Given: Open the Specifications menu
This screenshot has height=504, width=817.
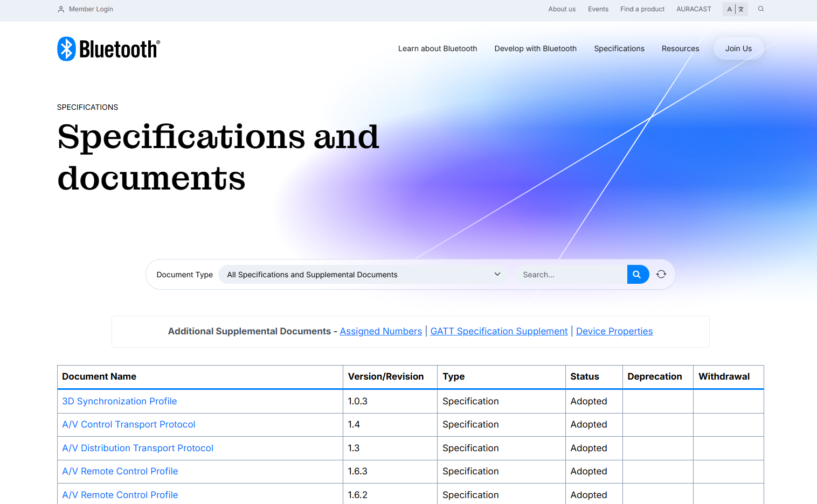Looking at the screenshot, I should coord(619,48).
